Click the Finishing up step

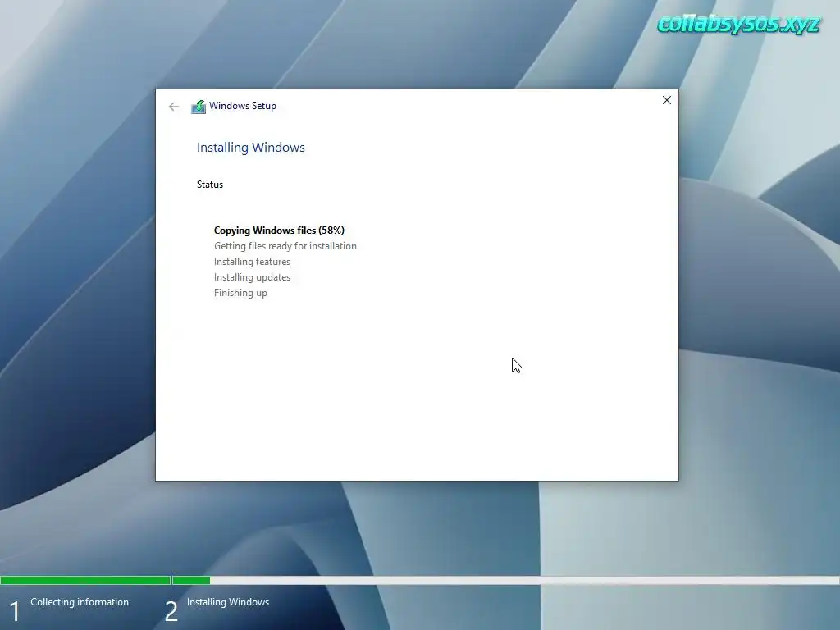click(x=240, y=293)
